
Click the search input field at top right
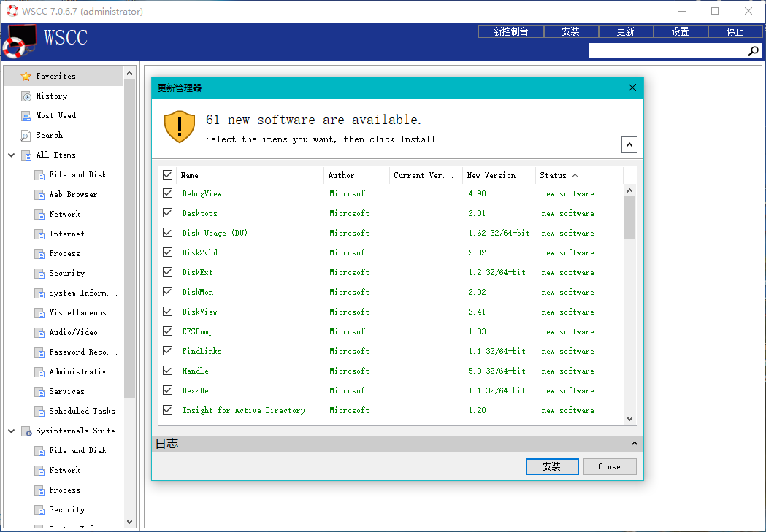[x=668, y=51]
